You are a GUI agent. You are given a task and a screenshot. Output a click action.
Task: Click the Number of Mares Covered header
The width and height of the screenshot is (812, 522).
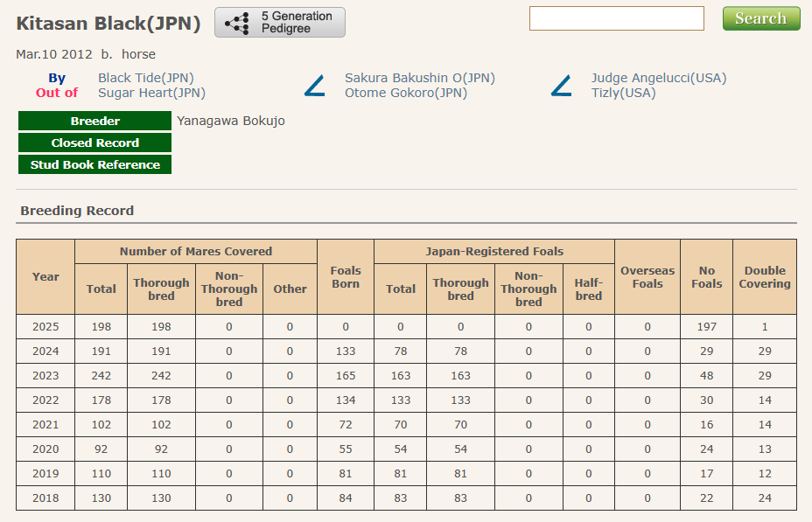[x=196, y=252]
